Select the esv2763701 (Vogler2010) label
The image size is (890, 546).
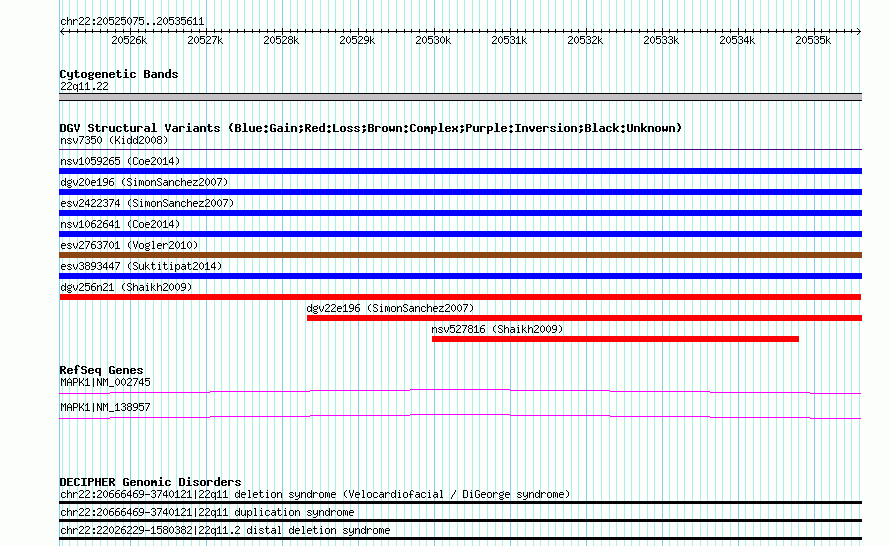coord(129,245)
